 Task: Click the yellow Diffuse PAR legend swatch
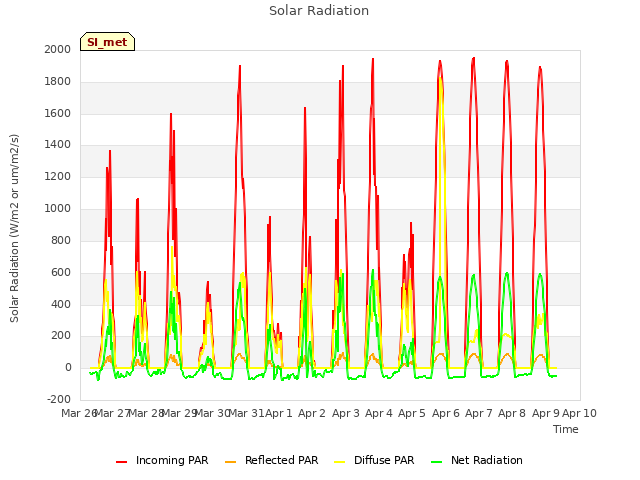(340, 462)
